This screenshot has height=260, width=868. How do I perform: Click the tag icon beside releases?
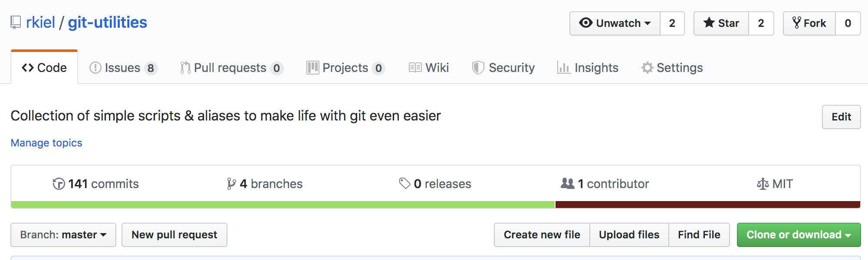click(405, 184)
